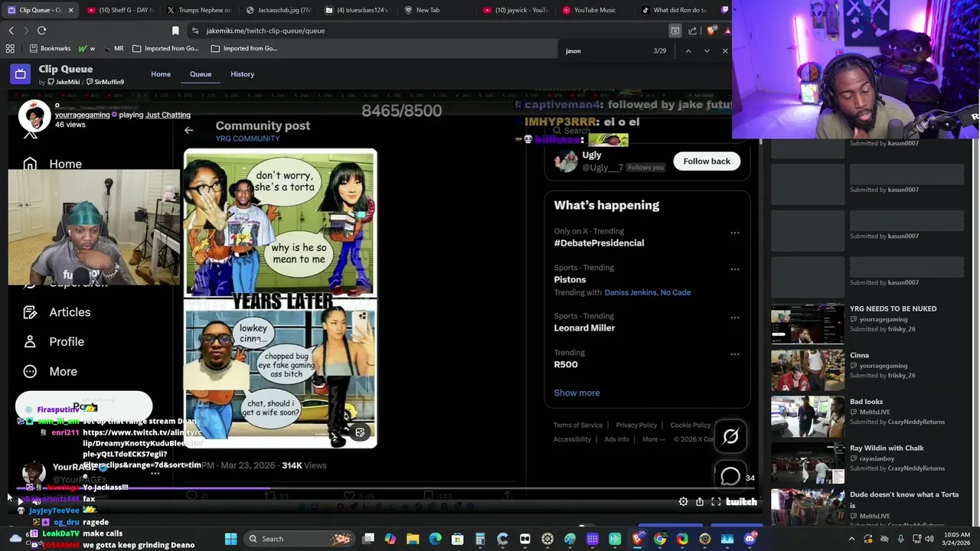Screen dimensions: 980x551
Task: Open the SirMuffin9 author link
Action: (105, 82)
